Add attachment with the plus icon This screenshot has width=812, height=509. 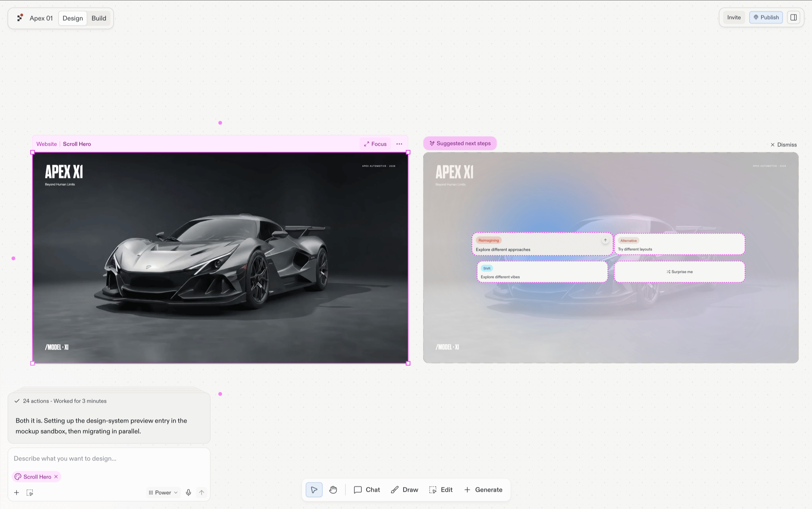point(17,493)
